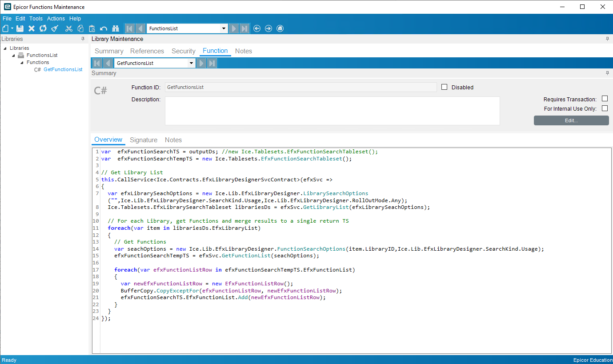The height and width of the screenshot is (364, 613).
Task: Click the Edit... button
Action: [571, 120]
